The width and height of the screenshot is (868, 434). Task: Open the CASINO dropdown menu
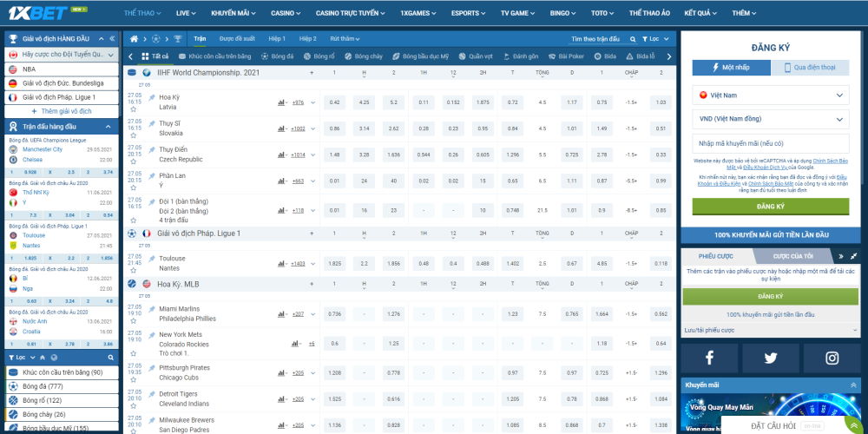click(286, 13)
